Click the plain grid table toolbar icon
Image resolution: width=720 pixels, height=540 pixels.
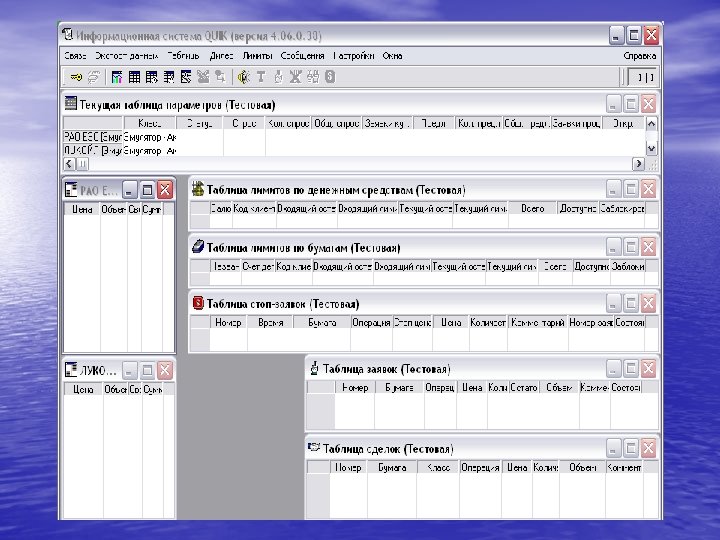134,77
